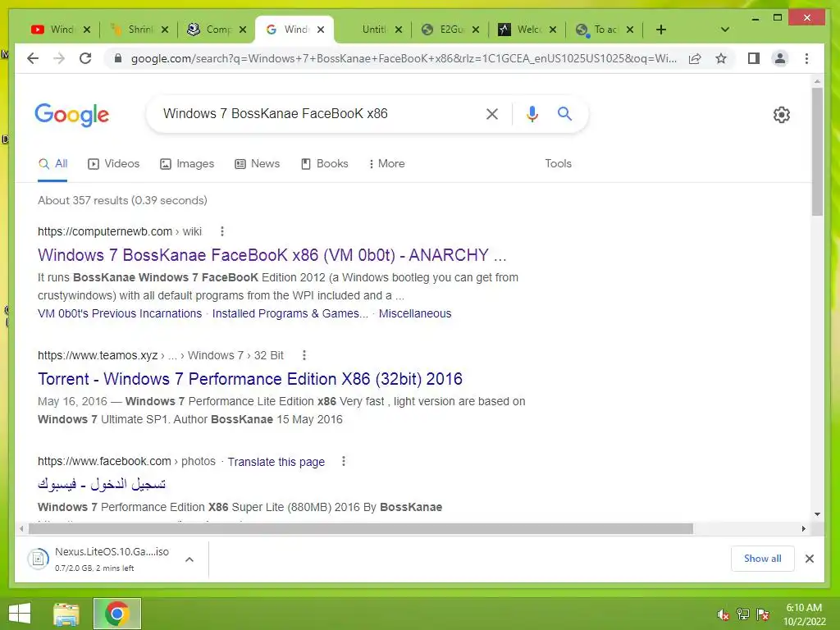Click the muted volume tray icon
Screen dimensions: 840x630
click(724, 614)
